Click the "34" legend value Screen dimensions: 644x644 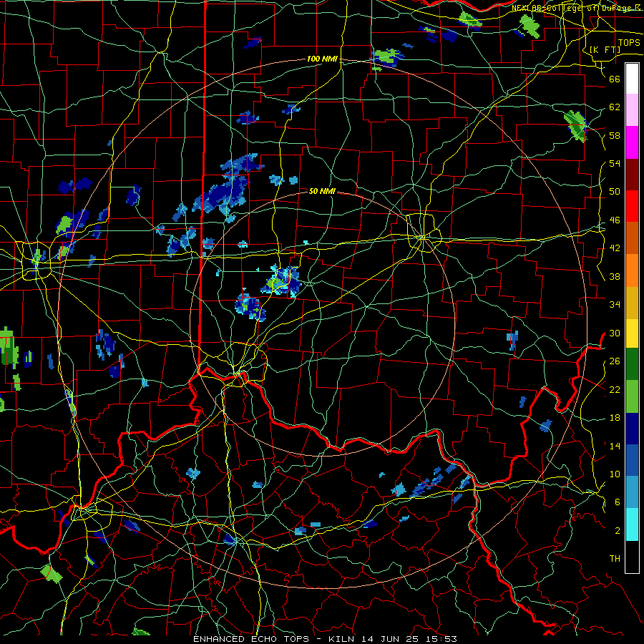[615, 305]
